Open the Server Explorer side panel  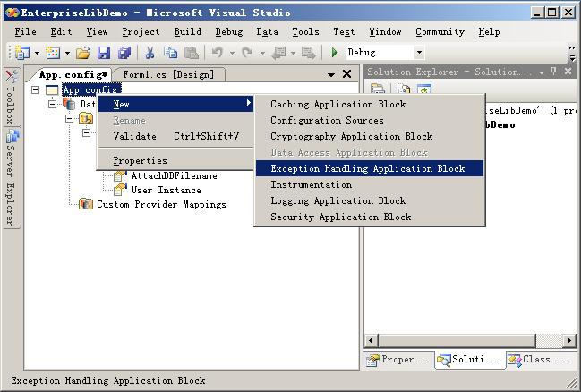11,177
